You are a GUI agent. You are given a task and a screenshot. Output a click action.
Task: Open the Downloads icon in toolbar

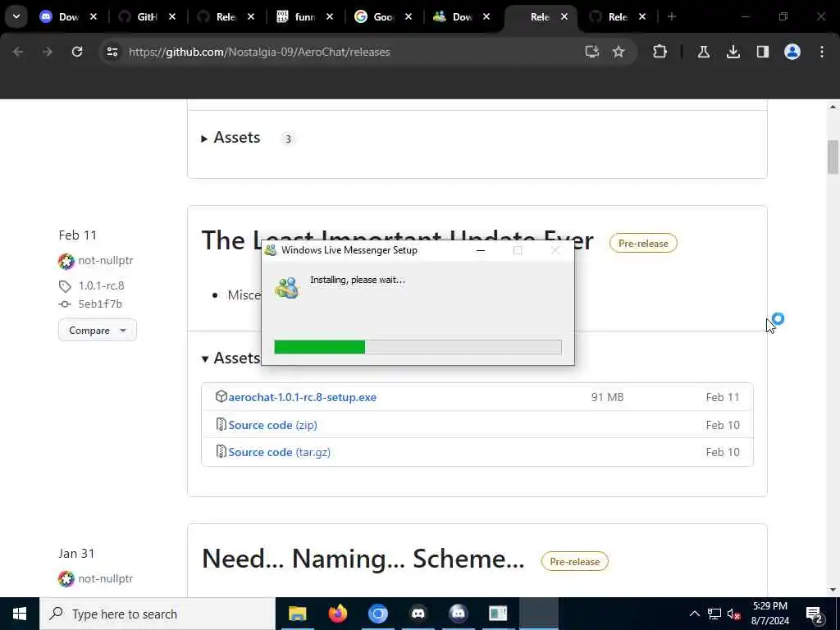733,52
